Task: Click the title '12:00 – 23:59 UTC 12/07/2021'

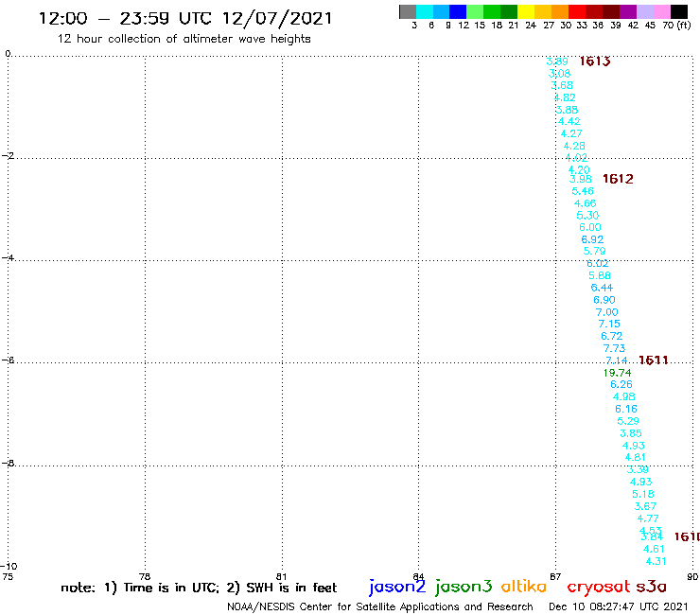Action: tap(185, 19)
